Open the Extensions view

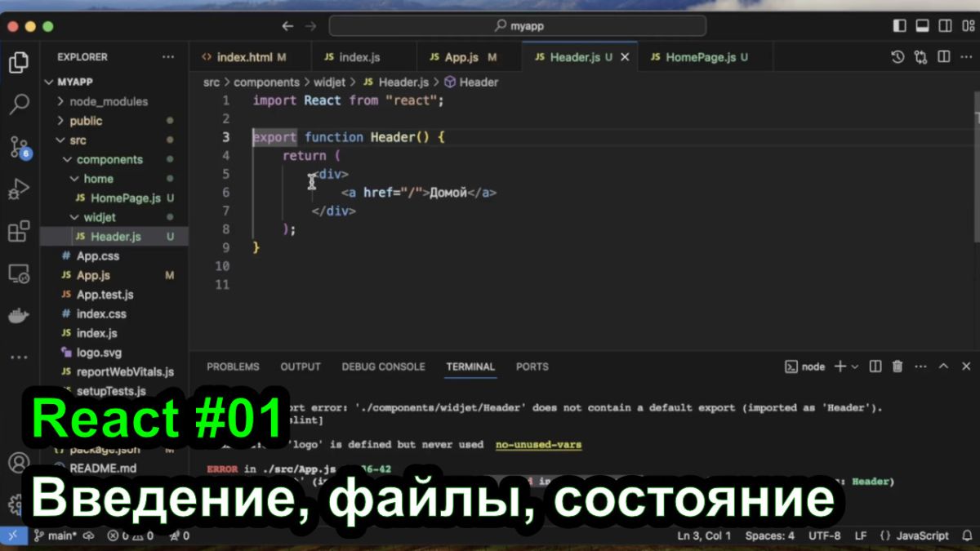19,232
